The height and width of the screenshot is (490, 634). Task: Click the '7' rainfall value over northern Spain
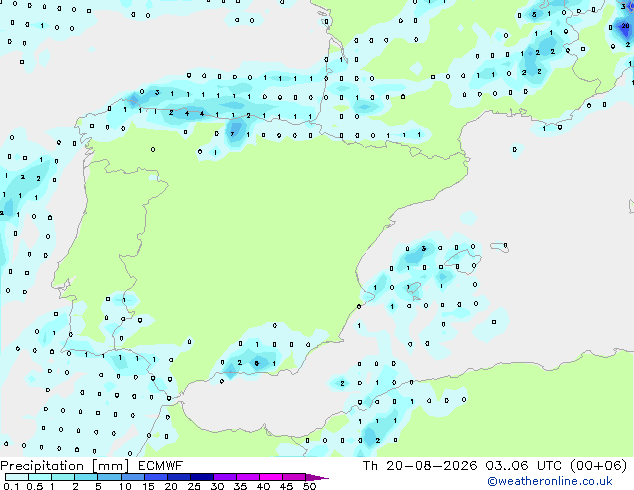coord(232,134)
